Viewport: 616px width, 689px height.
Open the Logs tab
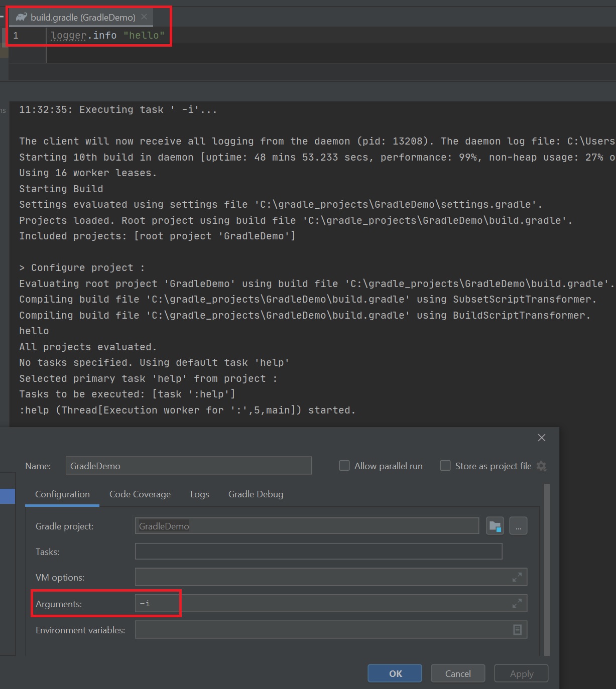(199, 494)
